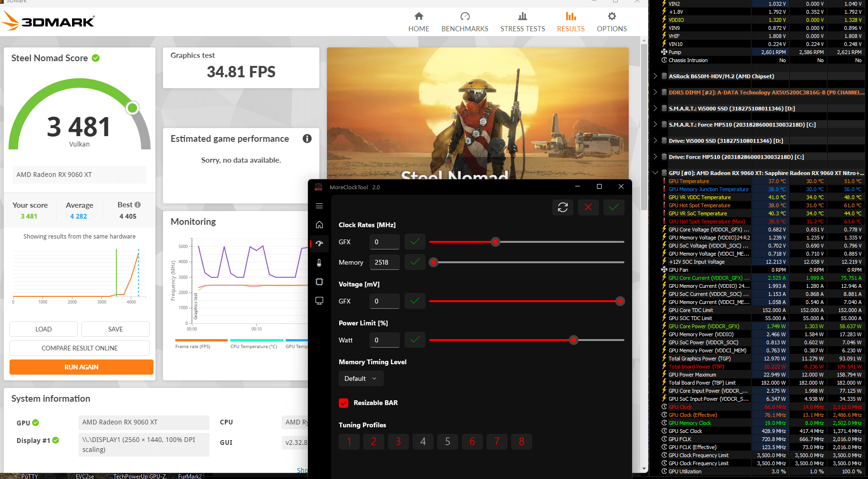Collapse the GPU [#0] Radeon RX 9060 XT group
This screenshot has height=479, width=868.
point(655,173)
